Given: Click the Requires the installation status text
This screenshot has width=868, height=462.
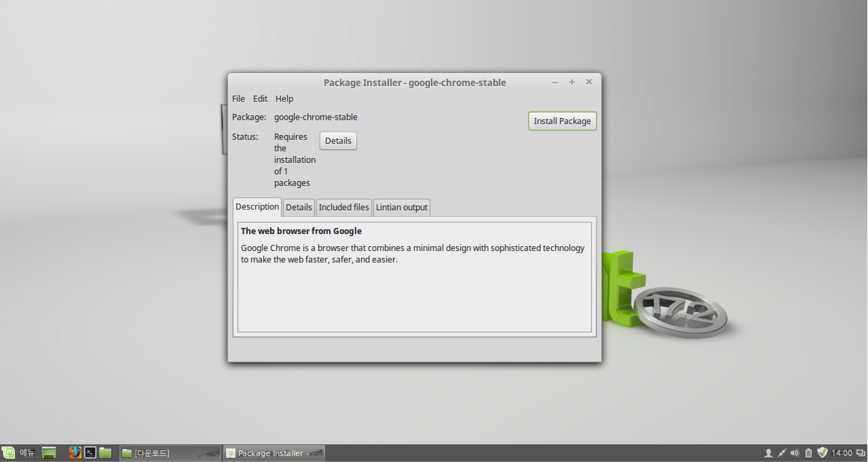Looking at the screenshot, I should pos(295,160).
